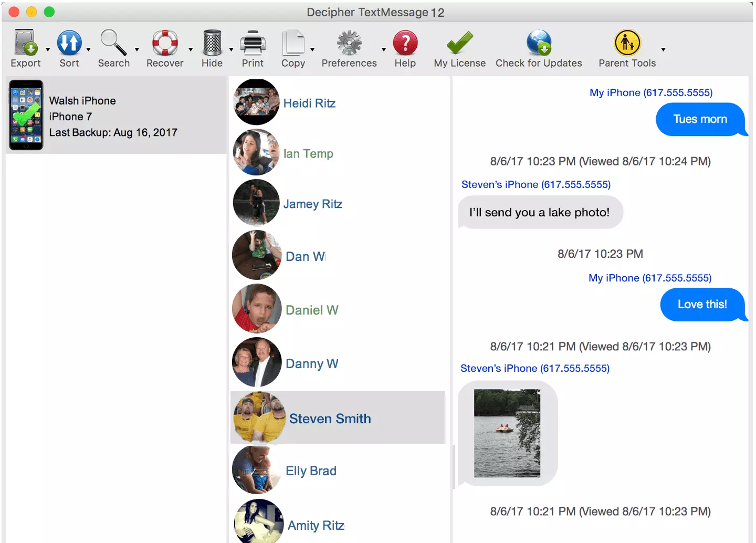Expand the Preferences dropdown arrow

[x=384, y=49]
